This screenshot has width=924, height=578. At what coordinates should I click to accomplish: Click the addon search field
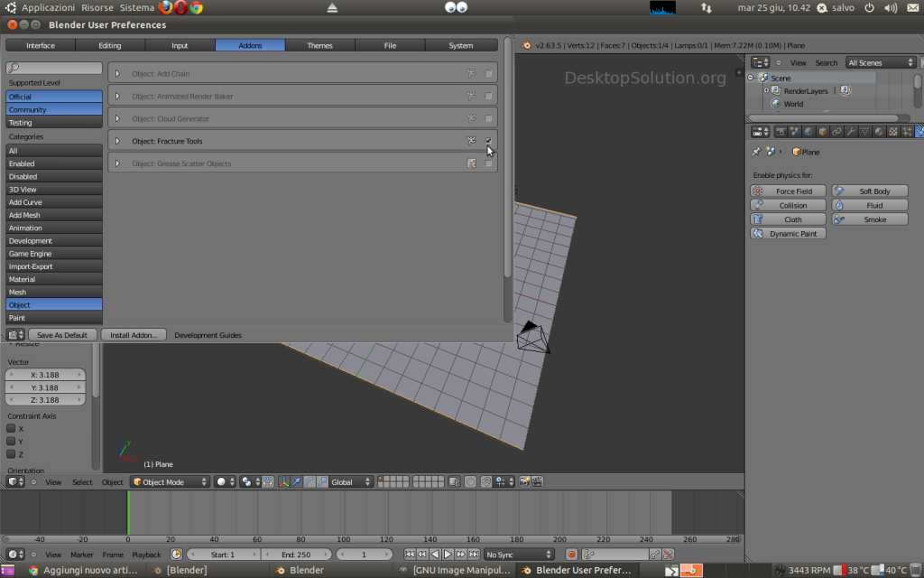tap(54, 68)
